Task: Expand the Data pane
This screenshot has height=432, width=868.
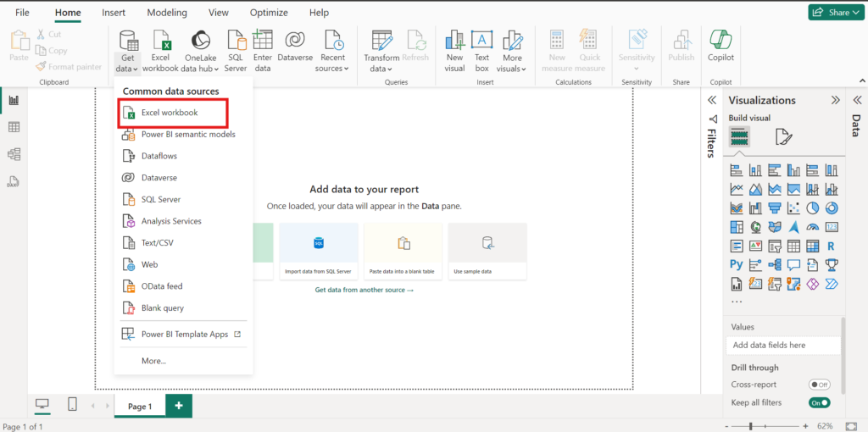Action: pyautogui.click(x=857, y=100)
